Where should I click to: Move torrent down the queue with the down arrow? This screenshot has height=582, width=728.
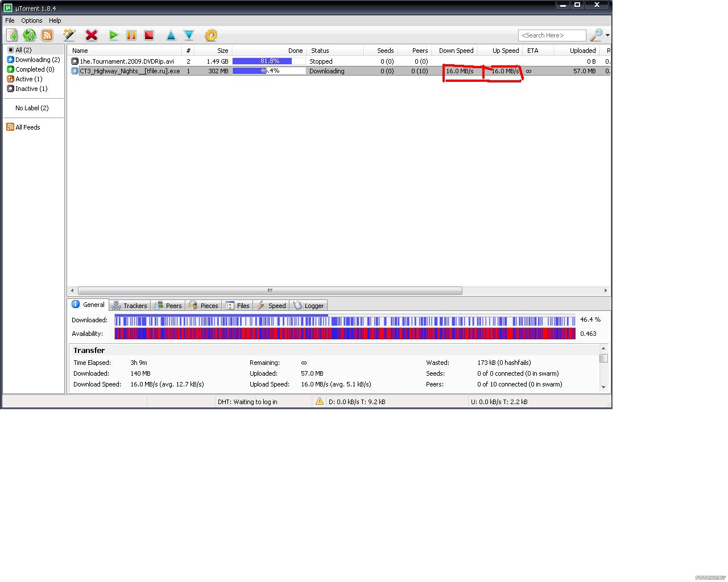189,35
